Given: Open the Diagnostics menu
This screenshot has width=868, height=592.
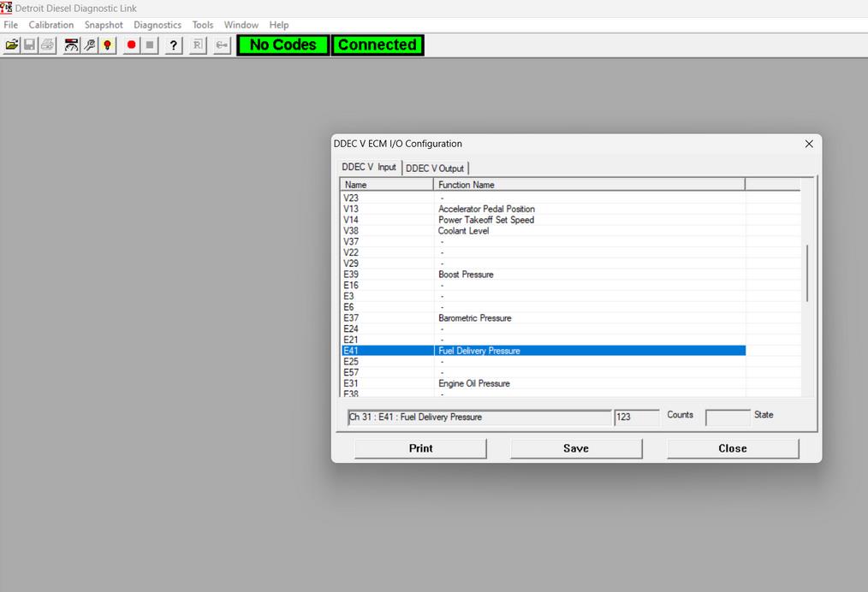Looking at the screenshot, I should tap(158, 25).
